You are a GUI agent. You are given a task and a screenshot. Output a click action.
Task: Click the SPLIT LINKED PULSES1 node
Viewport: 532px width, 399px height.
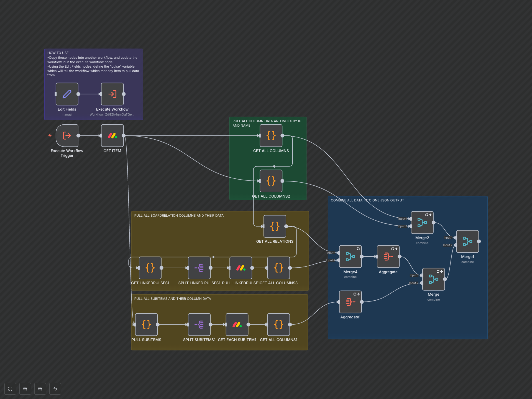199,268
